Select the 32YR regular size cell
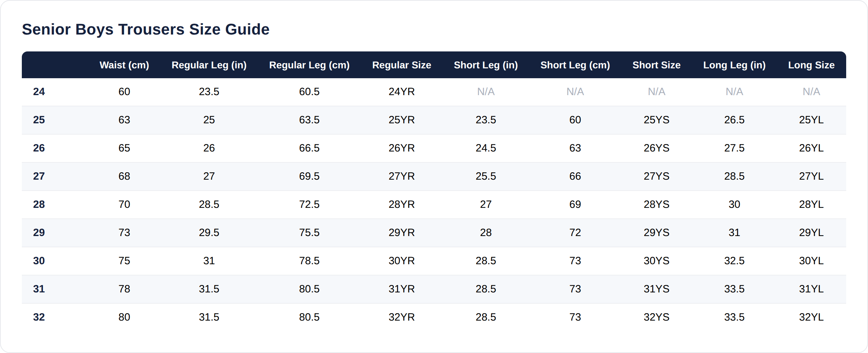This screenshot has height=353, width=868. 402,317
